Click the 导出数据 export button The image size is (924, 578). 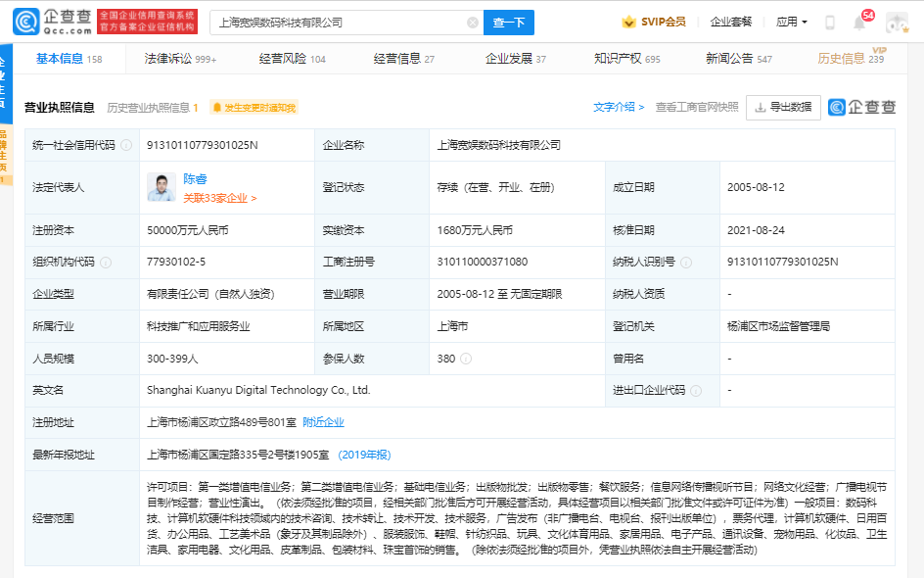783,108
